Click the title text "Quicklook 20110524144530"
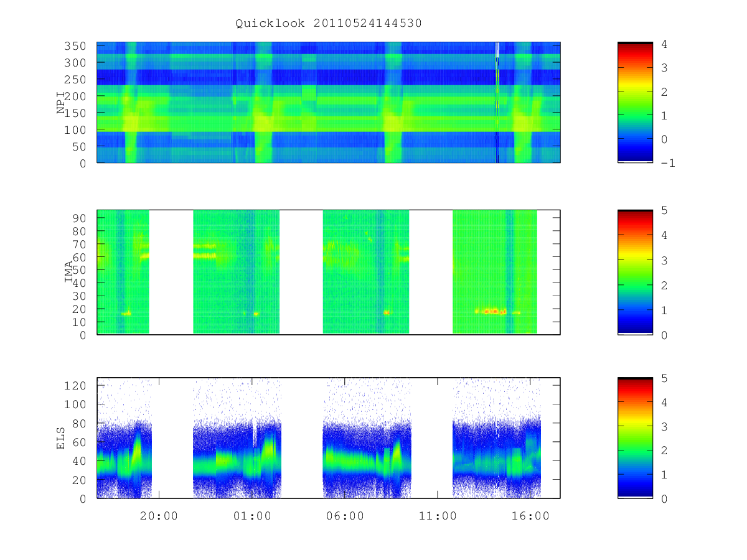The image size is (747, 560). (329, 24)
